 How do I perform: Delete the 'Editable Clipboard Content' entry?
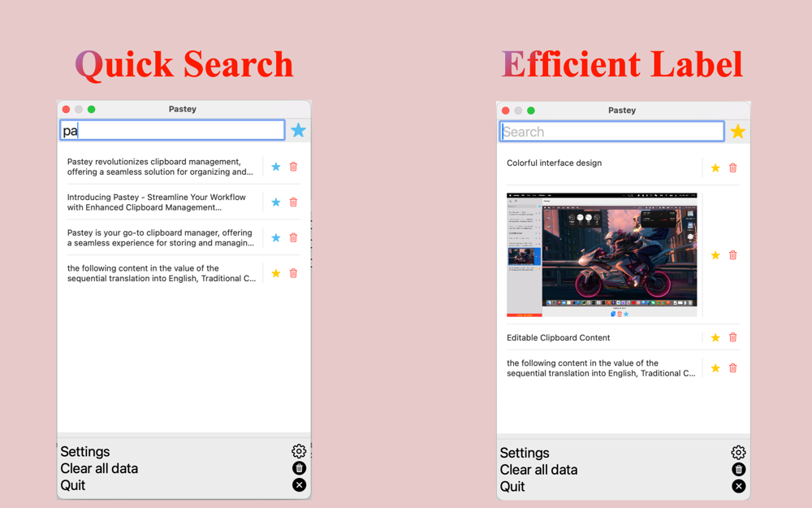point(732,337)
